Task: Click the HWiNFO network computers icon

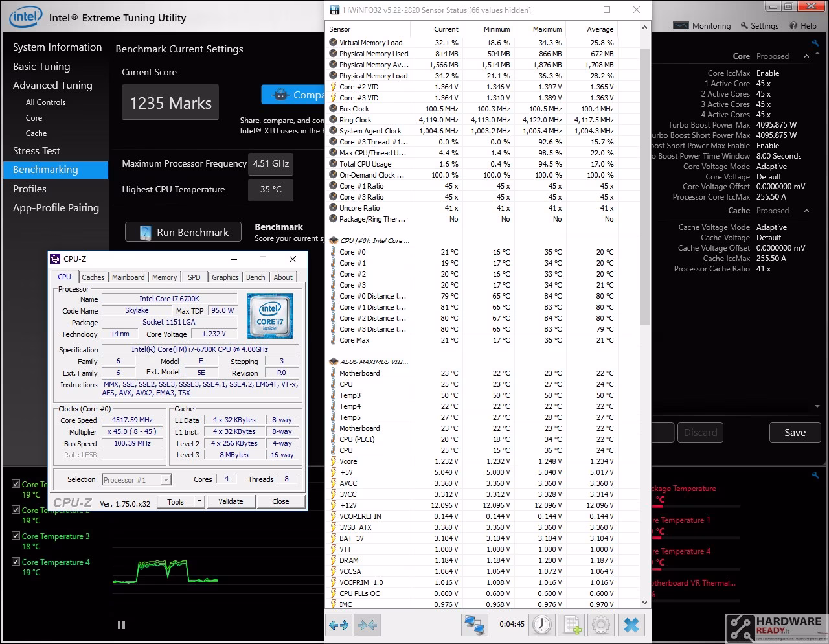Action: pos(475,625)
